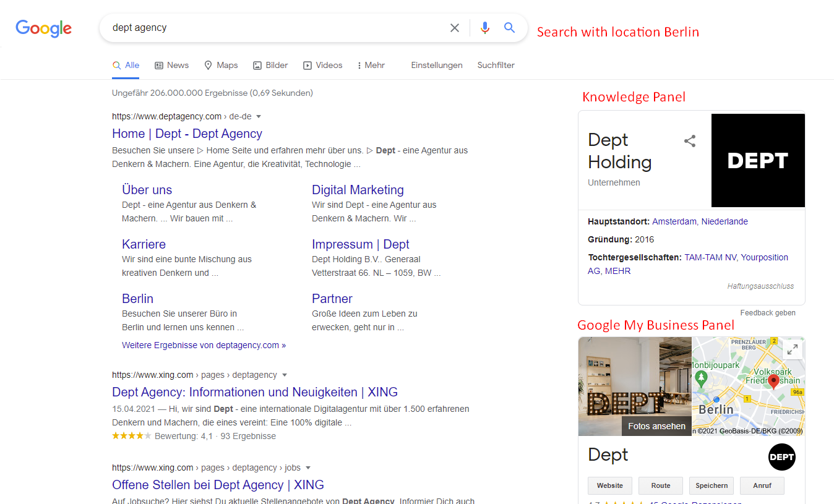Viewport: 834px width, 504px height.
Task: Click the 'Ungefähr 206.000.000 Ergebnisse' result count
Action: (x=212, y=93)
